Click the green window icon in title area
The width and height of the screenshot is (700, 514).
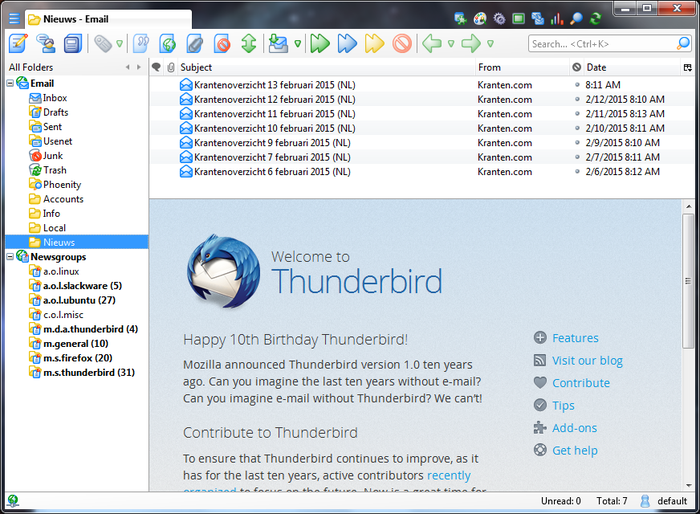tap(518, 18)
